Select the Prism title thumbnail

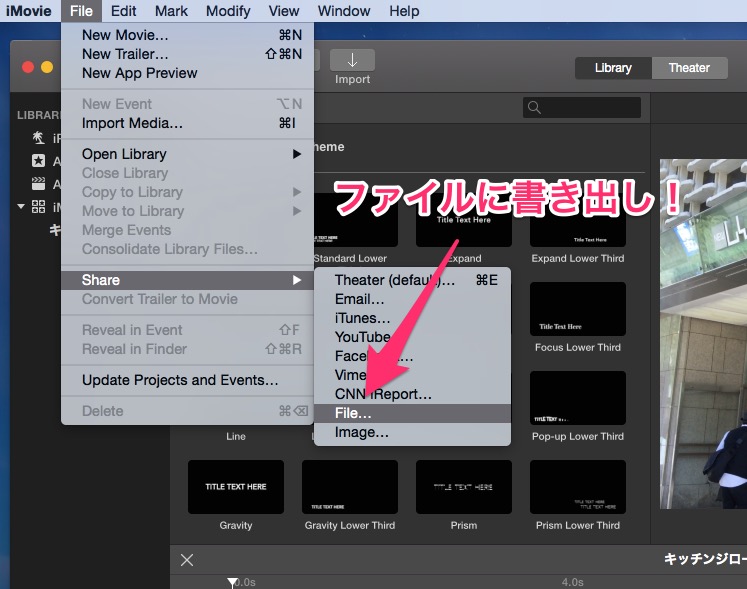[464, 487]
